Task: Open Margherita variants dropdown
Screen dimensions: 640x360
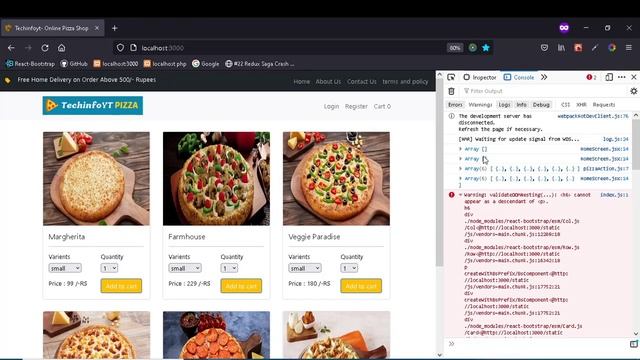Action: tap(65, 268)
